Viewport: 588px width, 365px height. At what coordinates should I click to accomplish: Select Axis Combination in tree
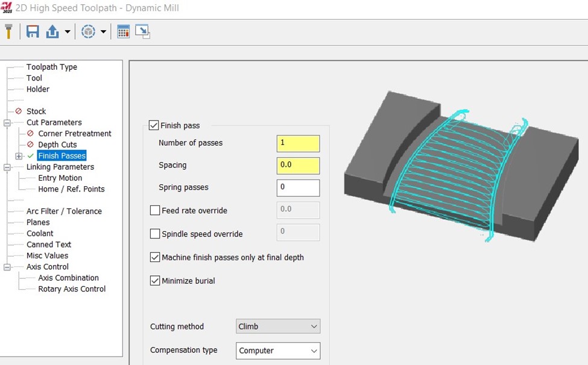coord(68,278)
